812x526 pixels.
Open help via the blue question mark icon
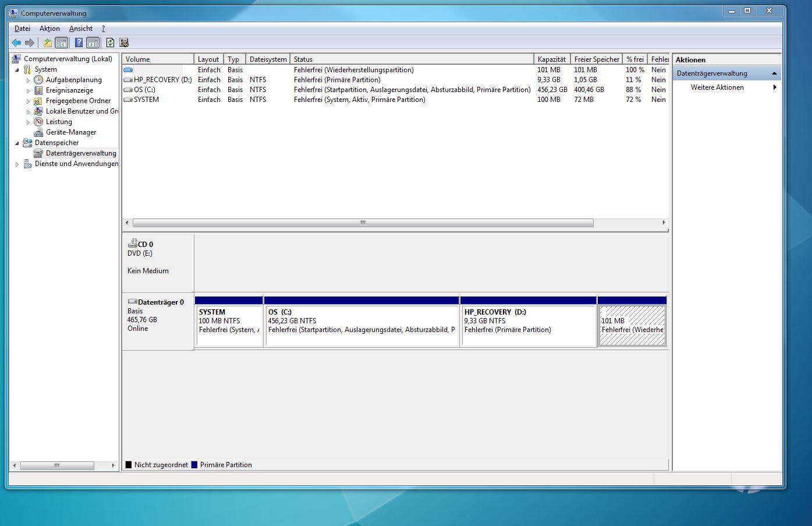point(79,43)
